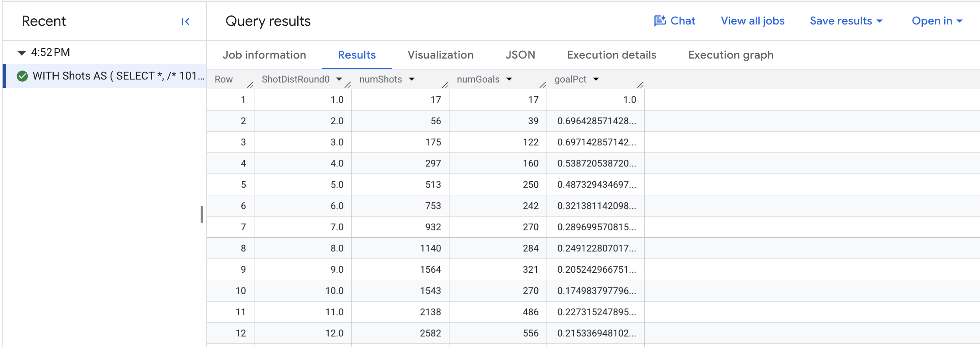
Task: Switch to the Job information tab
Action: coord(264,55)
